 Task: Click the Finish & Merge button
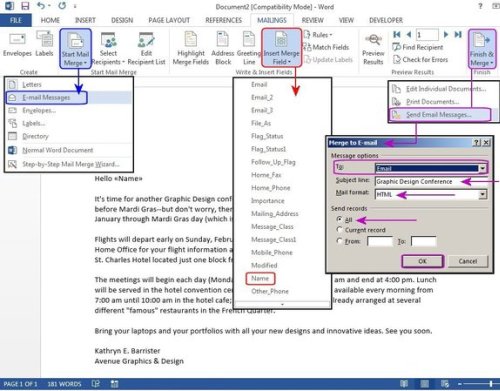point(482,49)
